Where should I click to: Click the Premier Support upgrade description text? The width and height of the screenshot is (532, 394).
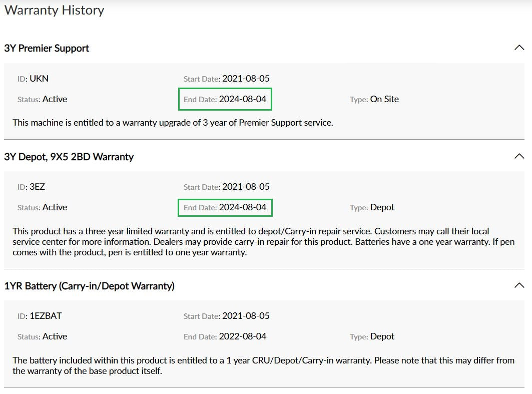point(173,122)
